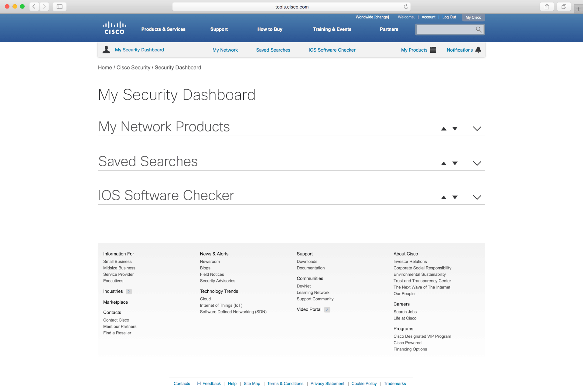Viewport: 583px width, 392px height.
Task: Open Financing Options footer link
Action: [410, 350]
